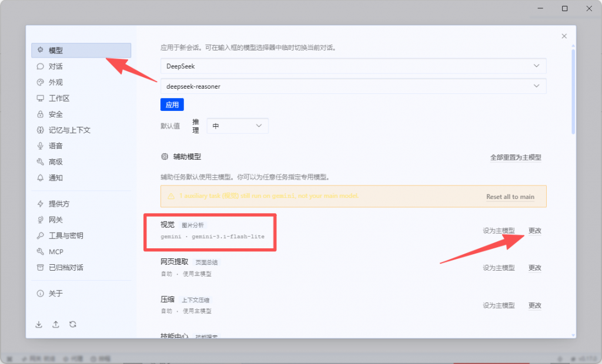Click the 视觉 task title
Image resolution: width=602 pixels, height=364 pixels.
pos(168,225)
